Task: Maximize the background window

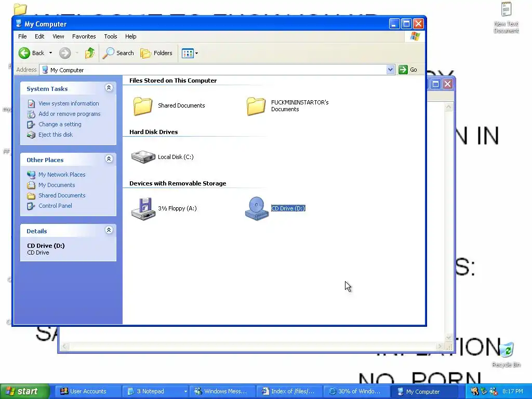Action: click(x=436, y=84)
